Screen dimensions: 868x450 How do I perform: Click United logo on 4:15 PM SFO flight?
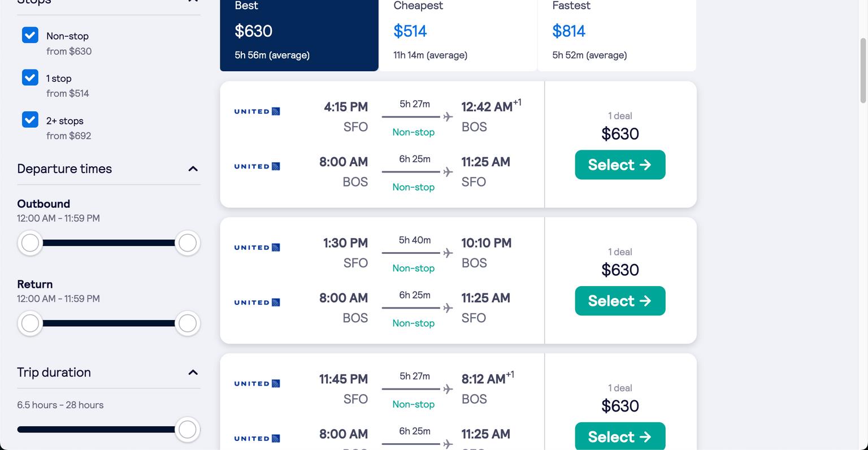point(257,111)
